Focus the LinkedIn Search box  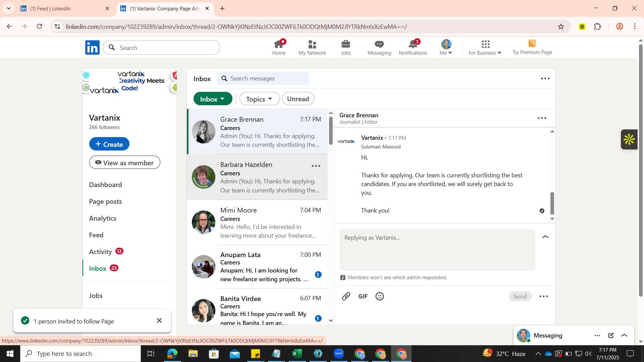click(161, 48)
